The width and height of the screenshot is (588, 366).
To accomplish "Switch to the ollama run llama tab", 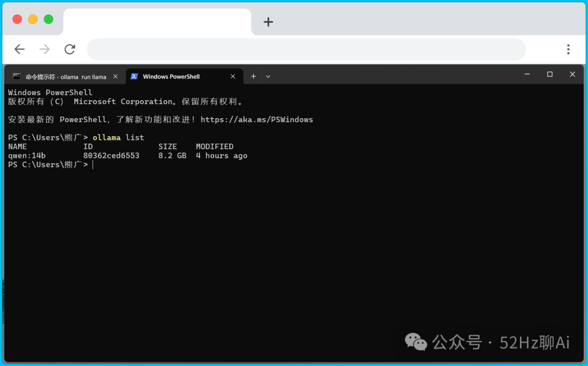I will [x=66, y=77].
